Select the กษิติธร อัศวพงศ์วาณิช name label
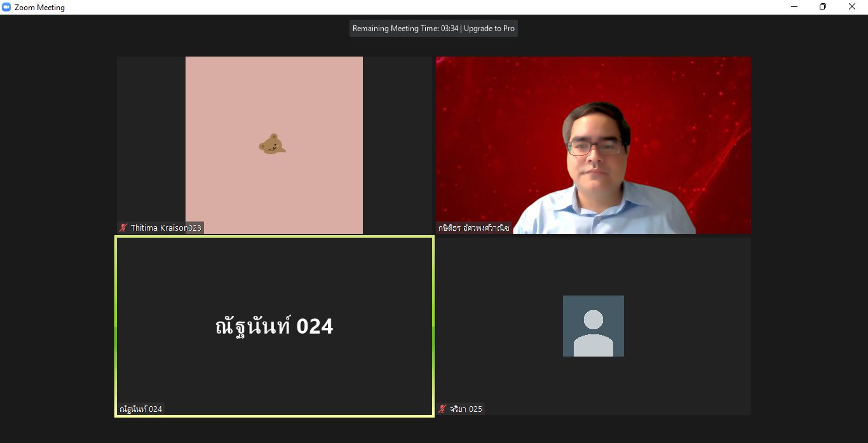The height and width of the screenshot is (443, 868). click(473, 228)
